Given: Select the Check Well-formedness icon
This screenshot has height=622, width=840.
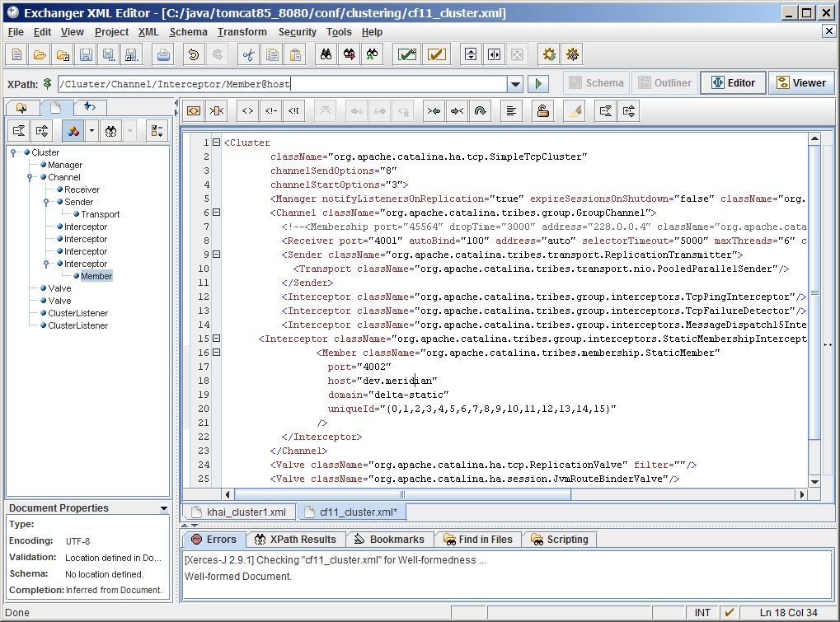Looking at the screenshot, I should pos(406,54).
